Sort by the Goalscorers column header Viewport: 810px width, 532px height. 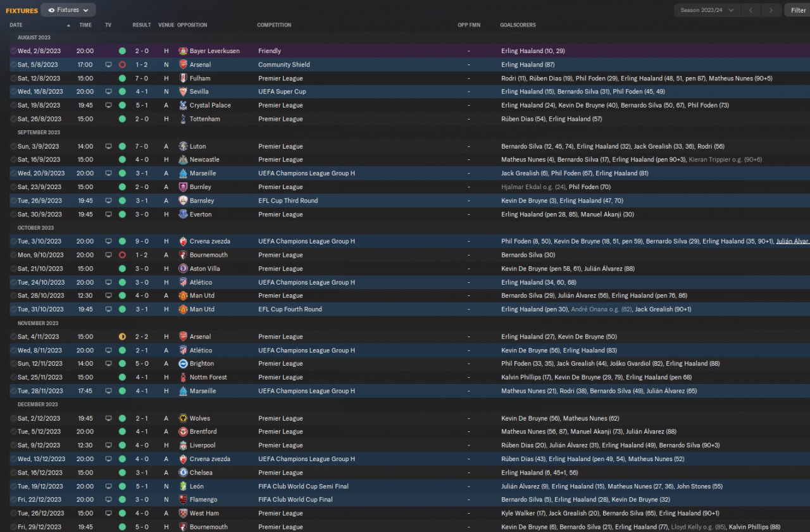click(x=518, y=25)
